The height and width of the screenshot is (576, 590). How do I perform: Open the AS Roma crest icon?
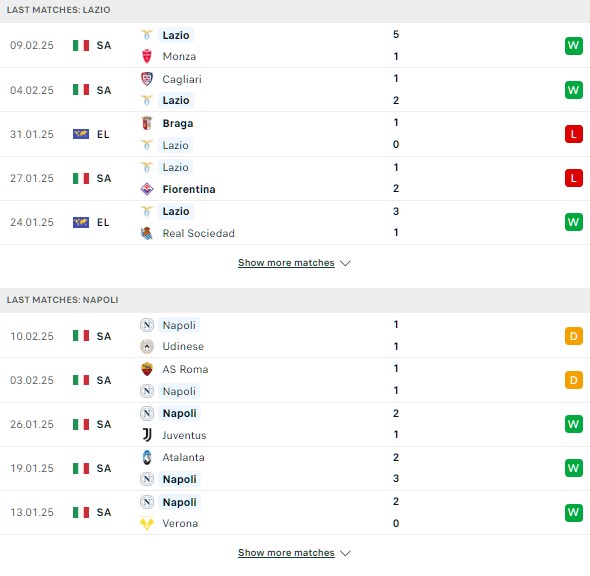(x=147, y=369)
